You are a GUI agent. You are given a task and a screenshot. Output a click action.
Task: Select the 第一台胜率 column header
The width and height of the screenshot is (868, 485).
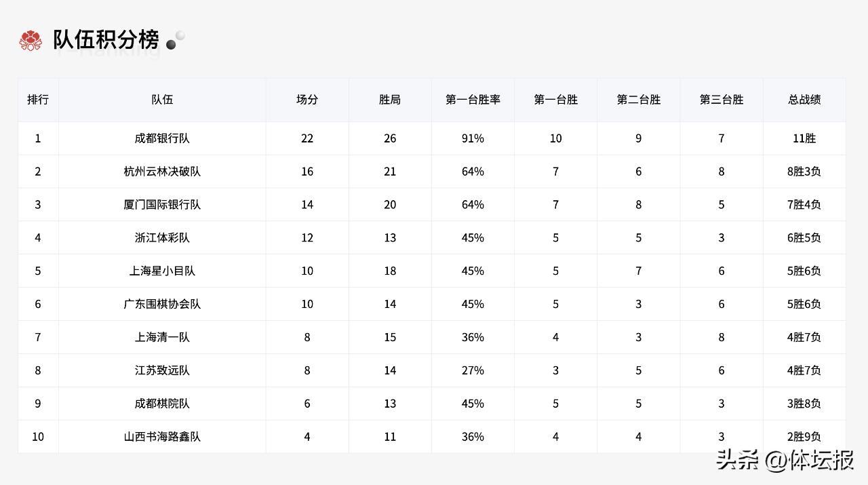473,100
